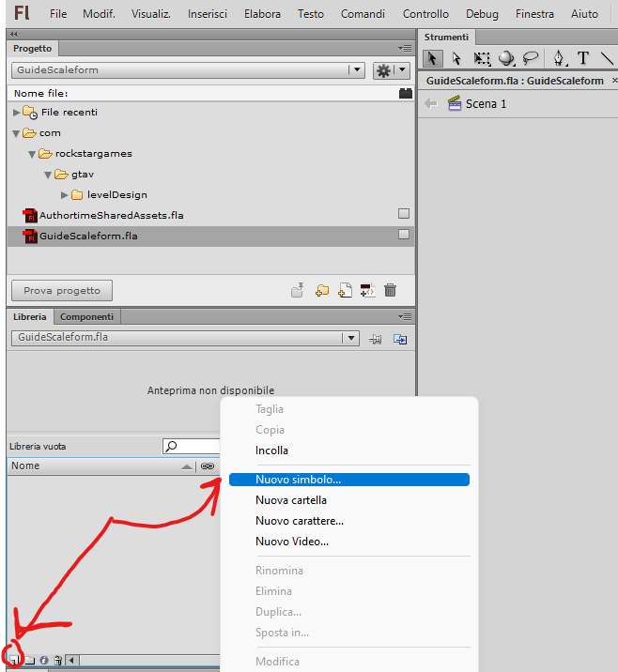Choose Nuova cartella from context menu
The width and height of the screenshot is (618, 672).
pos(349,500)
